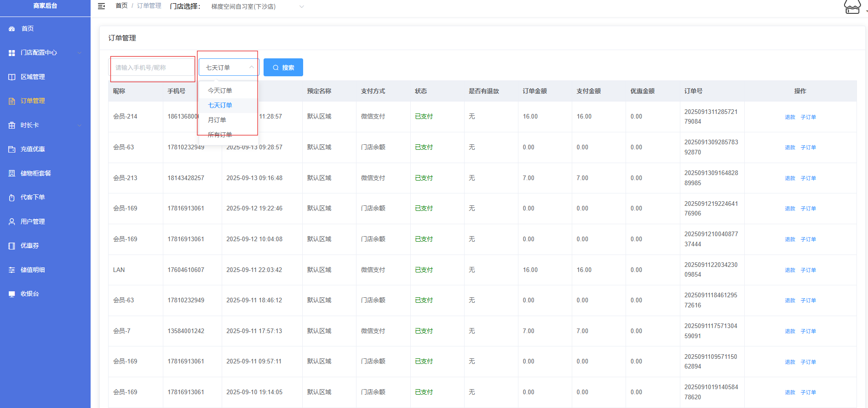The image size is (868, 408).
Task: Open 充值优惠 from the sidebar
Action: click(33, 149)
